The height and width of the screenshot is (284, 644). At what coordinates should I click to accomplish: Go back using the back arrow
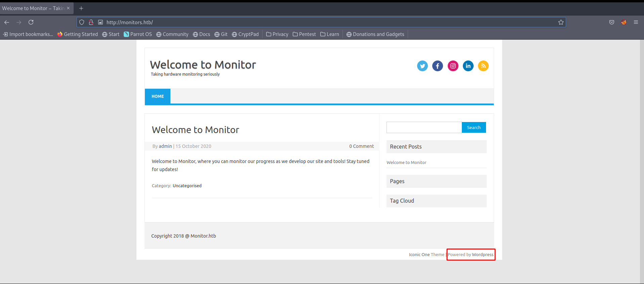click(7, 22)
